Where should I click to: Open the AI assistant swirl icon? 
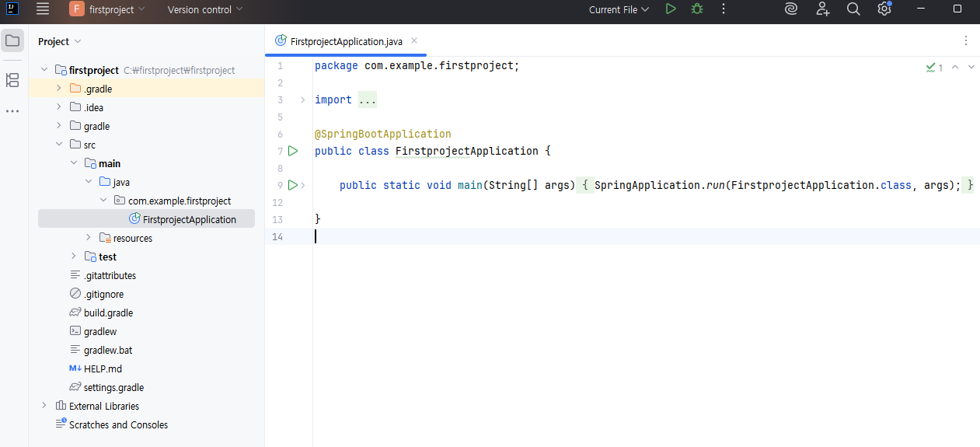coord(791,9)
